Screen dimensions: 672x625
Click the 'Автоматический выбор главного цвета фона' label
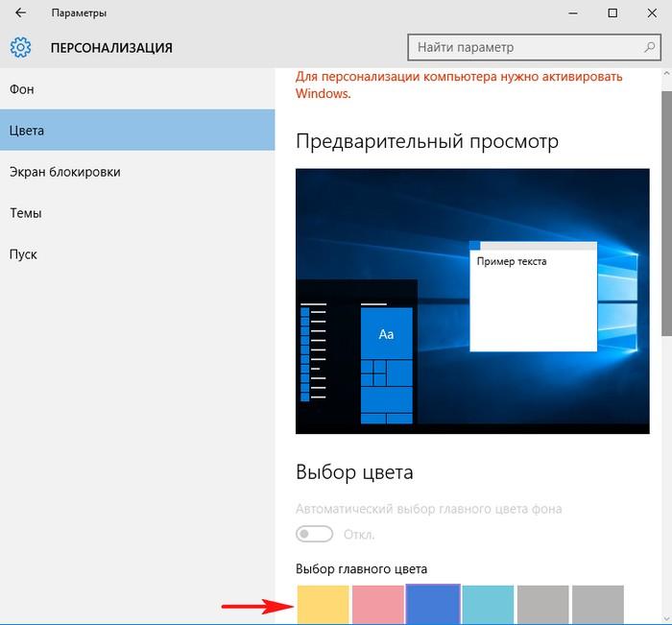(x=428, y=509)
